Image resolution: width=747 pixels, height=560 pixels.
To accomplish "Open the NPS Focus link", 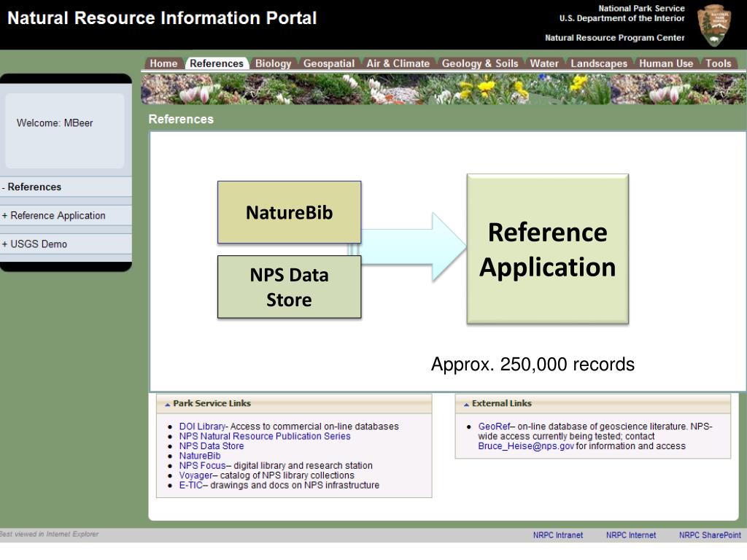I will (x=203, y=466).
